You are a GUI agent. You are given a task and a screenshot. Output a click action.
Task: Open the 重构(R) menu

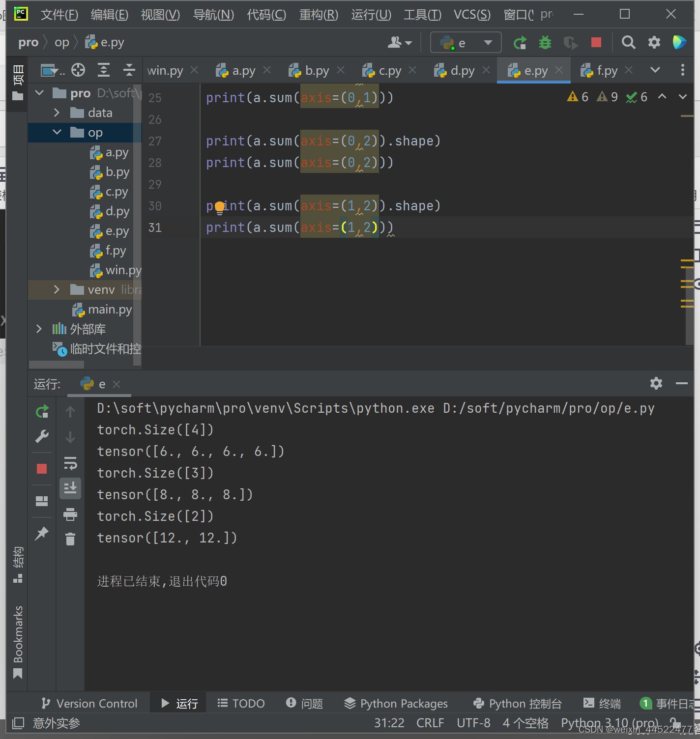click(319, 14)
